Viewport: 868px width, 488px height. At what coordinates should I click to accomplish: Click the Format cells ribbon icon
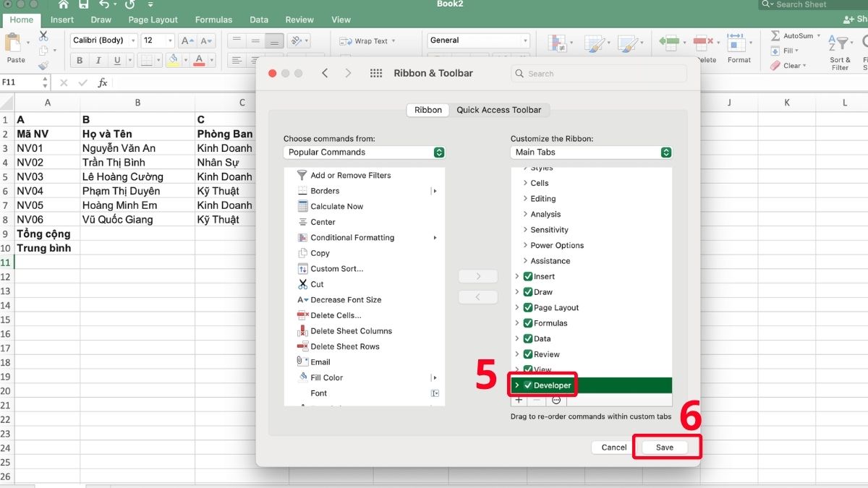(736, 43)
